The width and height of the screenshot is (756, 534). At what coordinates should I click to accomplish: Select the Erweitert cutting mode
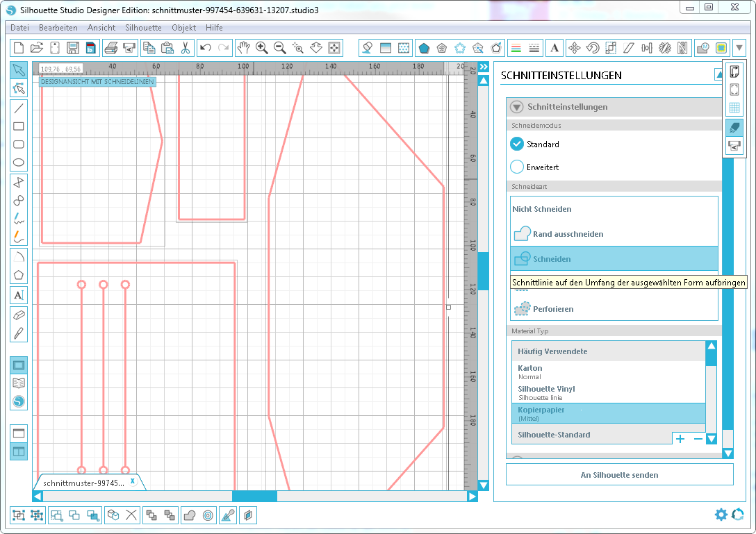[x=517, y=167]
